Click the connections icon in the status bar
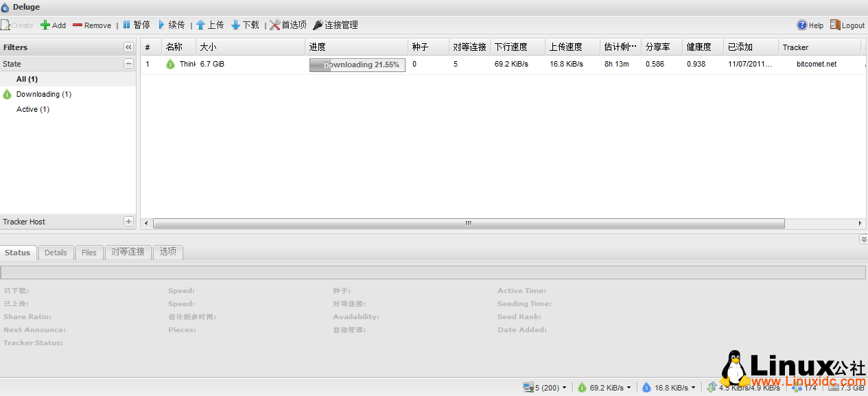Viewport: 868px width, 396px height. click(528, 387)
